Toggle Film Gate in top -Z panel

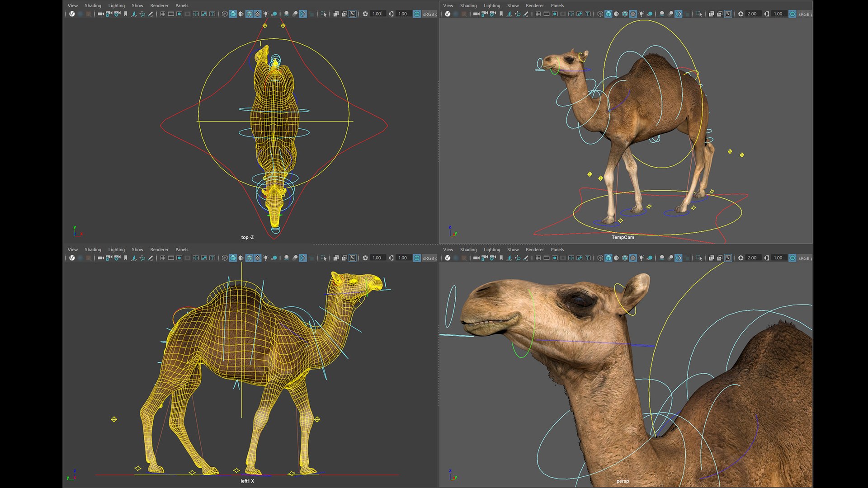[171, 14]
